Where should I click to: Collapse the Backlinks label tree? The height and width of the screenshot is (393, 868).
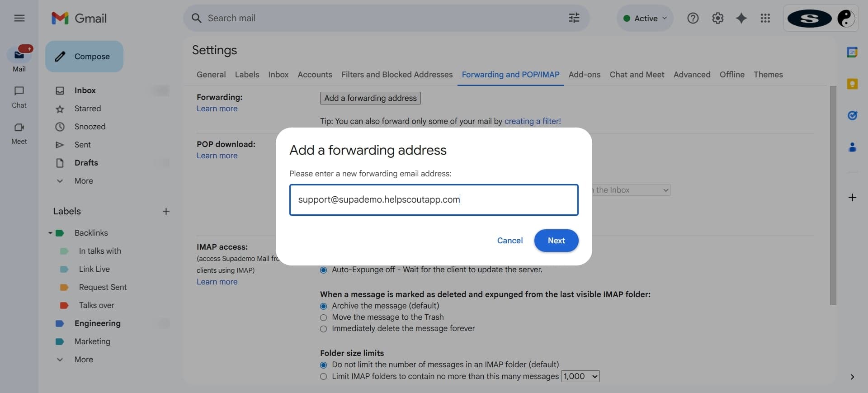point(50,233)
